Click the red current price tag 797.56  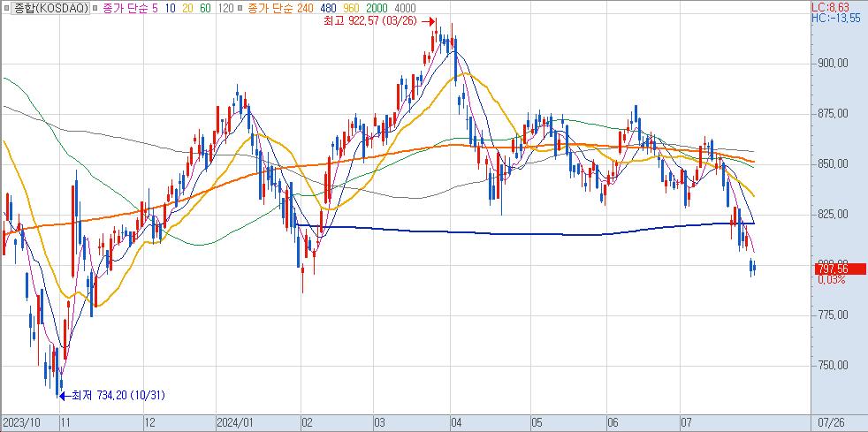pos(840,269)
